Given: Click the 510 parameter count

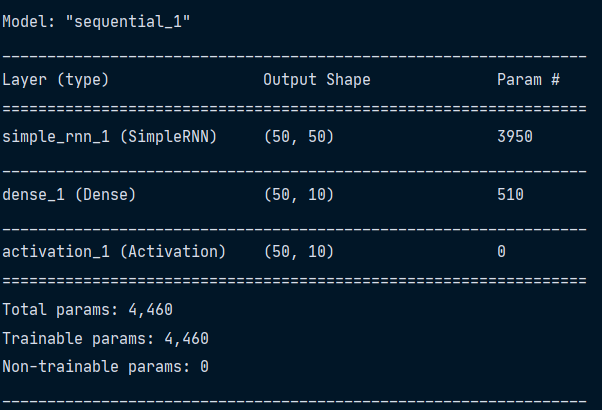Looking at the screenshot, I should click(510, 194).
